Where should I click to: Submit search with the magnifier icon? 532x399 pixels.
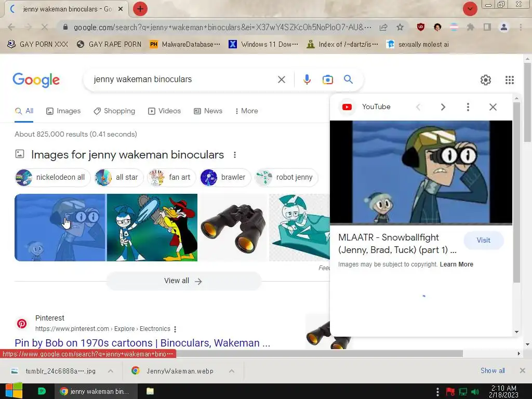349,79
